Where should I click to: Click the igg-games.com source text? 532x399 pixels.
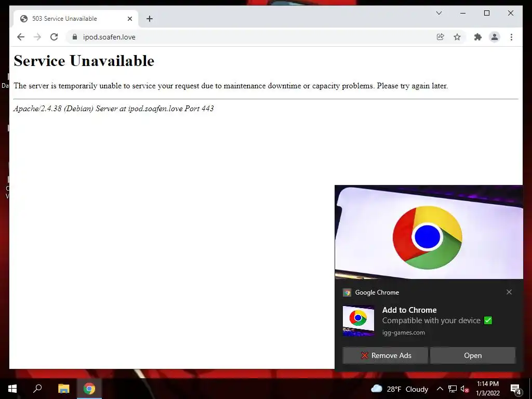click(x=403, y=332)
